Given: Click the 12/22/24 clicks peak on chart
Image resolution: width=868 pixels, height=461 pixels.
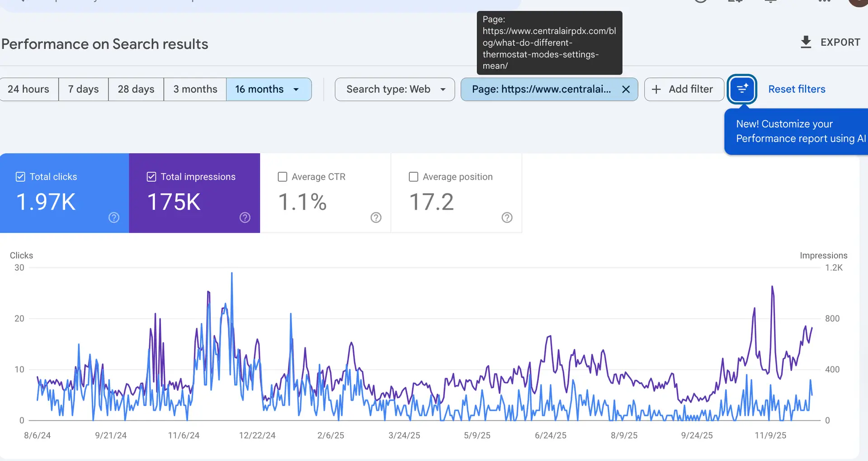Looking at the screenshot, I should pyautogui.click(x=232, y=274).
